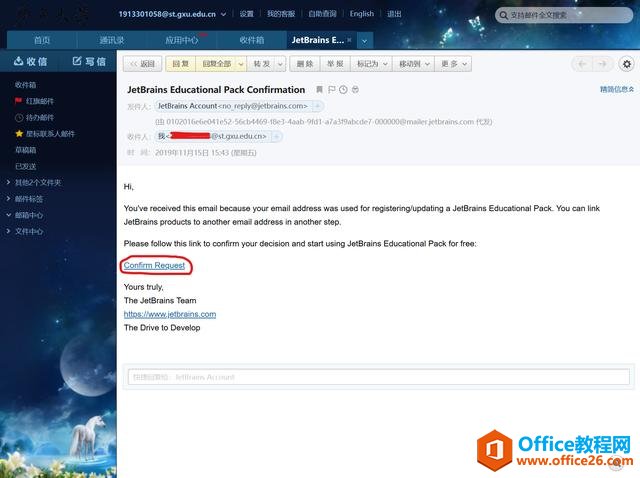The image size is (640, 478).
Task: Go to next email arrow
Action: click(602, 64)
